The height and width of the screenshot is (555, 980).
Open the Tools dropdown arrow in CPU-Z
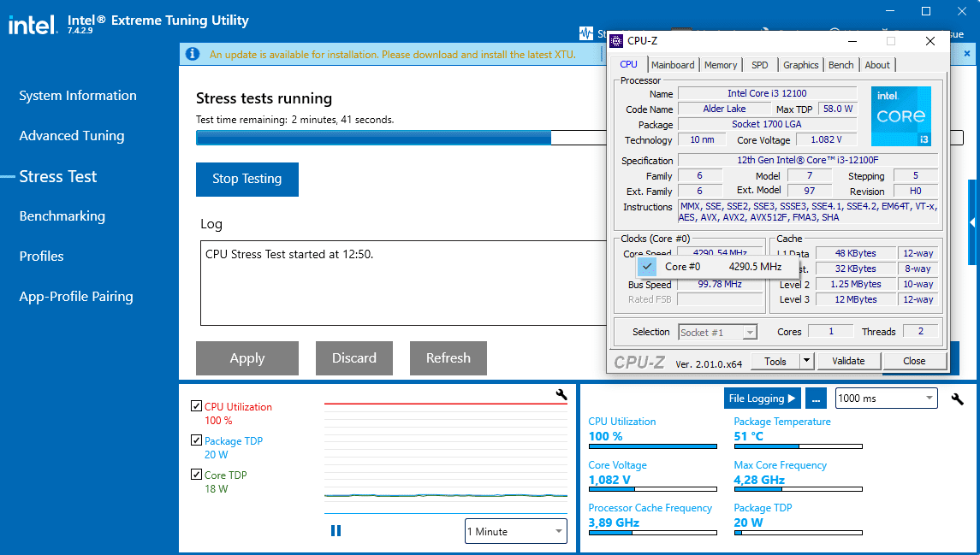pyautogui.click(x=806, y=361)
